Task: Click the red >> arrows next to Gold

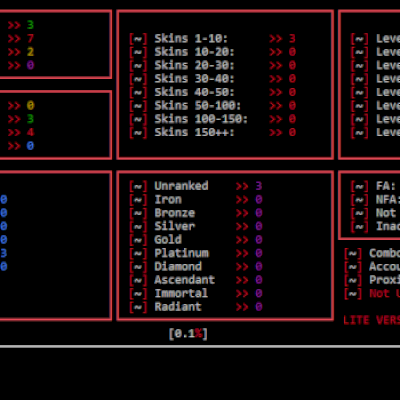Action: 242,240
